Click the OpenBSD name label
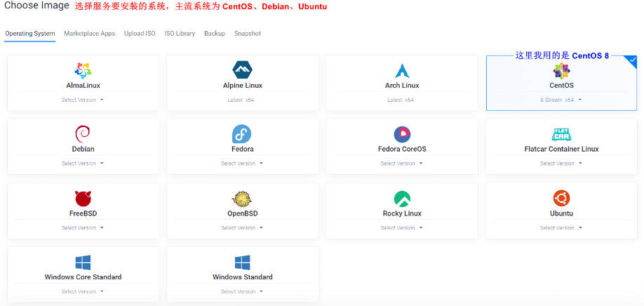The width and height of the screenshot is (644, 306). tap(242, 213)
